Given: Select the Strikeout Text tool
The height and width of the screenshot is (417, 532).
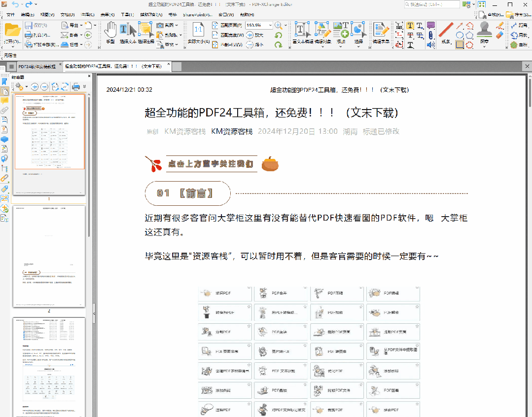Looking at the screenshot, I should click(410, 35).
